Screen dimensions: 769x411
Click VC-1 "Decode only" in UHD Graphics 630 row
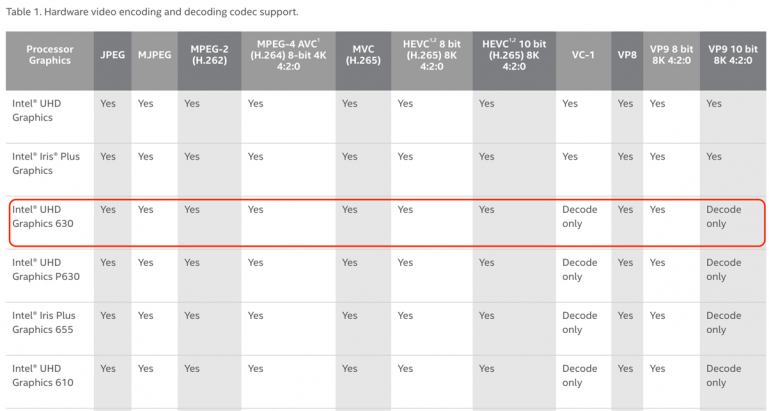580,216
